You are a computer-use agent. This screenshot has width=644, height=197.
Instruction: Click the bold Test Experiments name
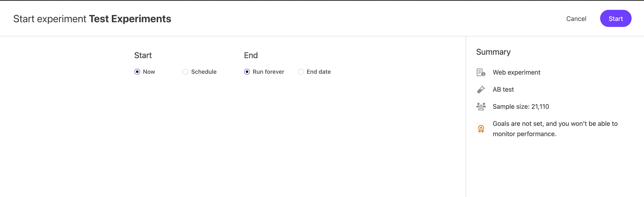click(x=130, y=19)
